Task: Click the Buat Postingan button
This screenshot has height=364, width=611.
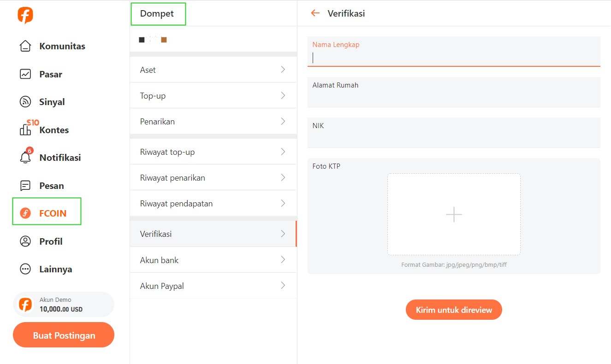Action: (x=63, y=335)
